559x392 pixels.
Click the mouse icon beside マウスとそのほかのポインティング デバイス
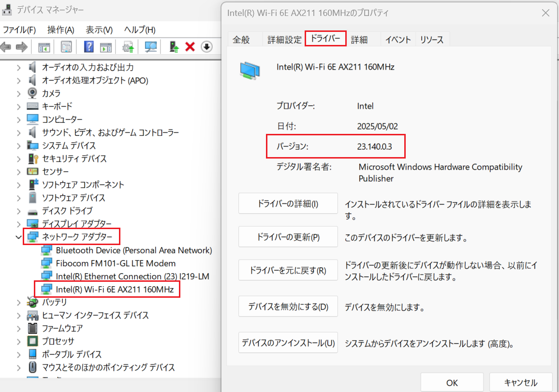32,367
